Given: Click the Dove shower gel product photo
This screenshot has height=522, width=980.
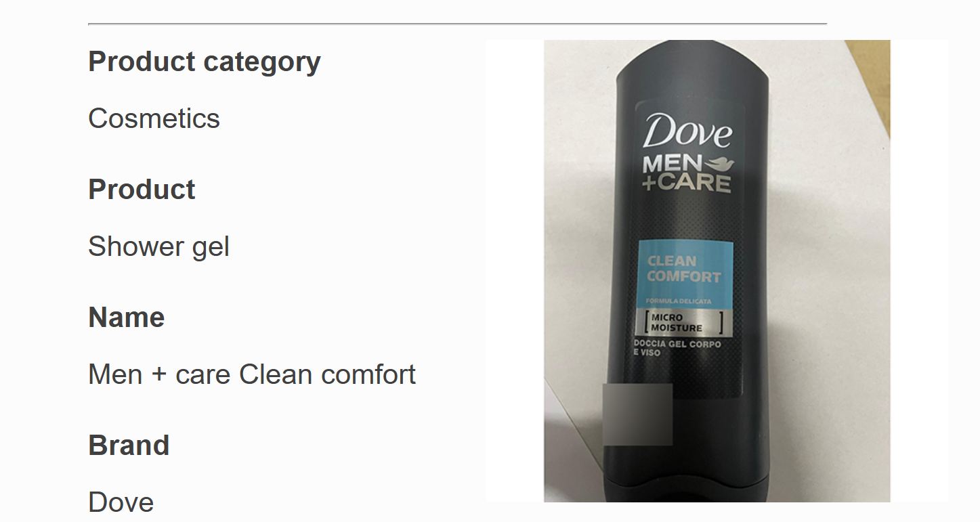Looking at the screenshot, I should pyautogui.click(x=717, y=271).
